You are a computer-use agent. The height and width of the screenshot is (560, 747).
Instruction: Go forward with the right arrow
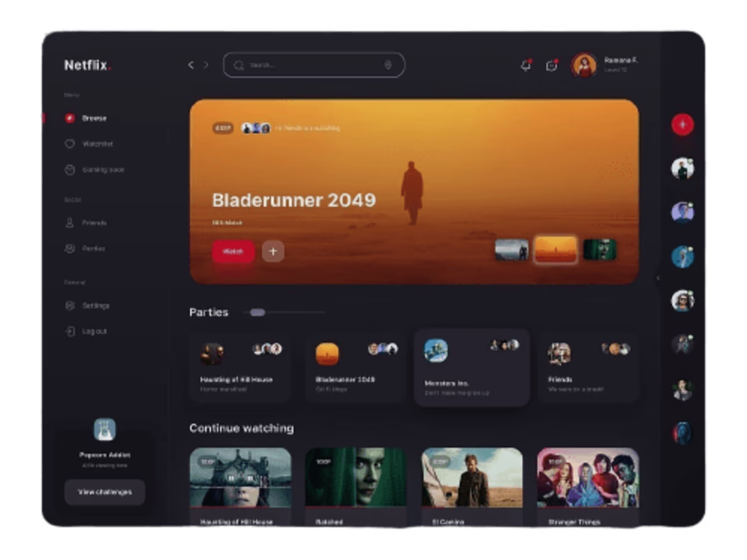click(206, 65)
